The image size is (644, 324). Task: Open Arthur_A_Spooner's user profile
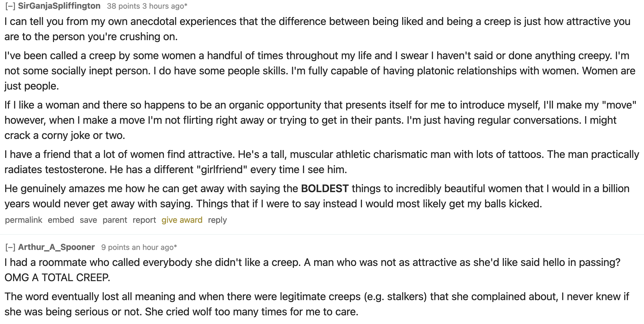point(56,247)
